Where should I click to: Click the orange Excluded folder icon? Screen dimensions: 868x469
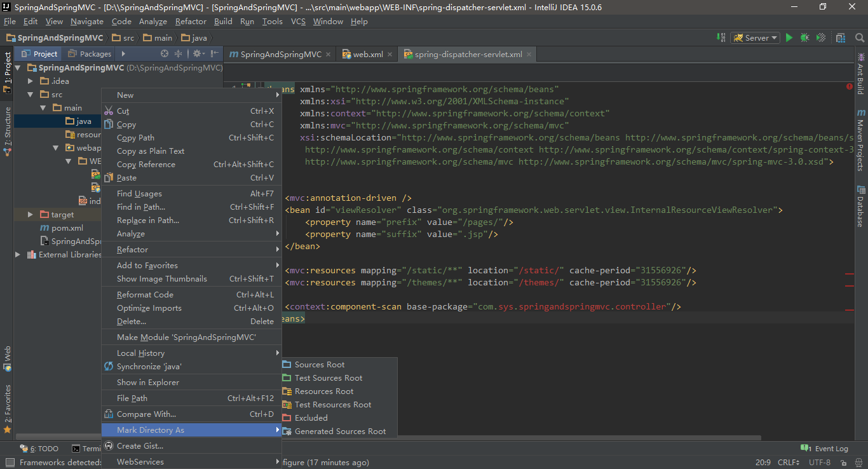click(x=287, y=418)
